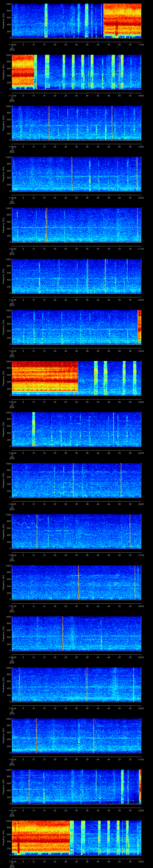Select the spectrogram panel starting at 1:26:00
The image size is (153, 868).
pos(76,531)
